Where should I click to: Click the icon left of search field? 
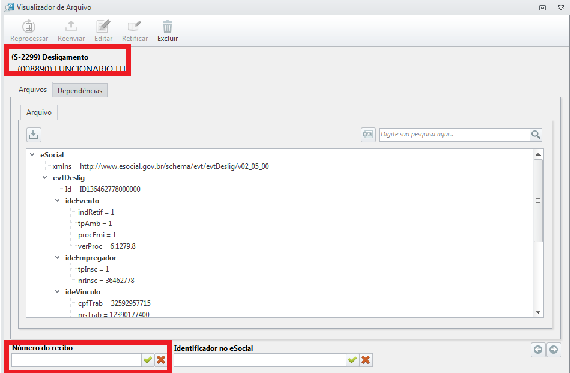pyautogui.click(x=368, y=134)
